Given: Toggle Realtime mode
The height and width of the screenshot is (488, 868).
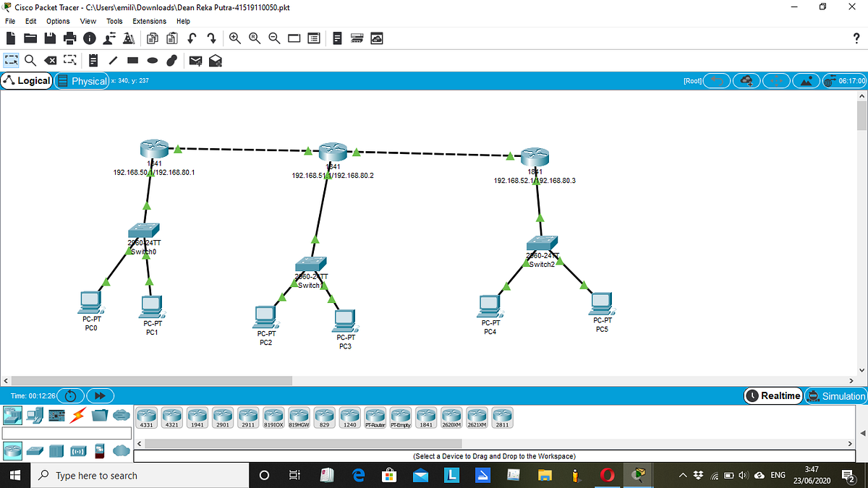Looking at the screenshot, I should 773,395.
